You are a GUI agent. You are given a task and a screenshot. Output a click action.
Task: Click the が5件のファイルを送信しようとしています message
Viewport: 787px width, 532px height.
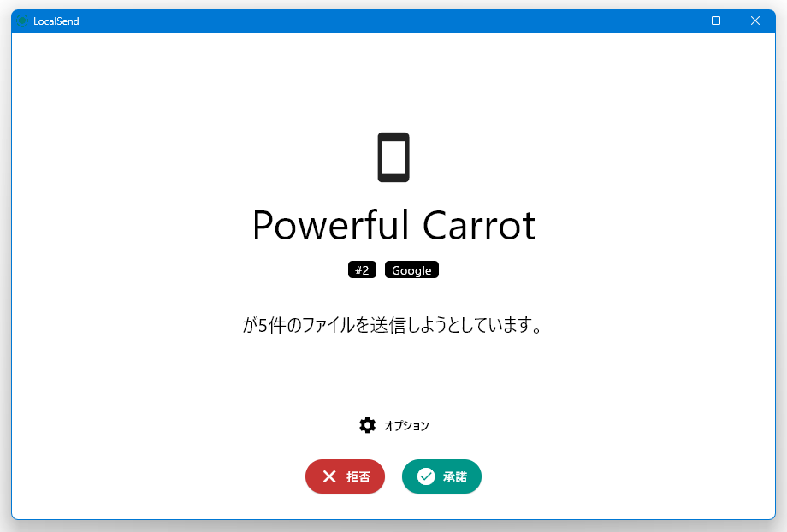[393, 325]
